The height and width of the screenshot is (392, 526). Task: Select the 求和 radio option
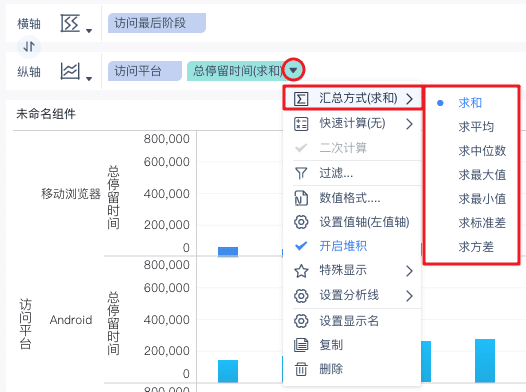point(471,103)
